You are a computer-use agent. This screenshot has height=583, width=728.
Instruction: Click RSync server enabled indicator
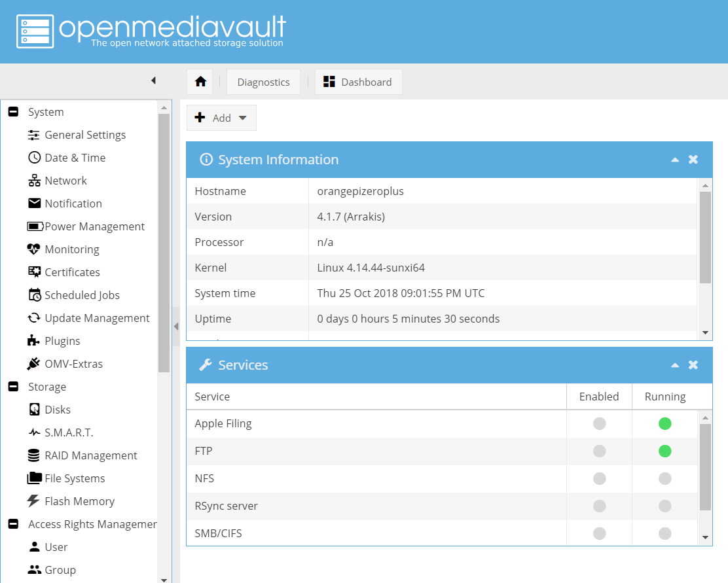coord(600,506)
